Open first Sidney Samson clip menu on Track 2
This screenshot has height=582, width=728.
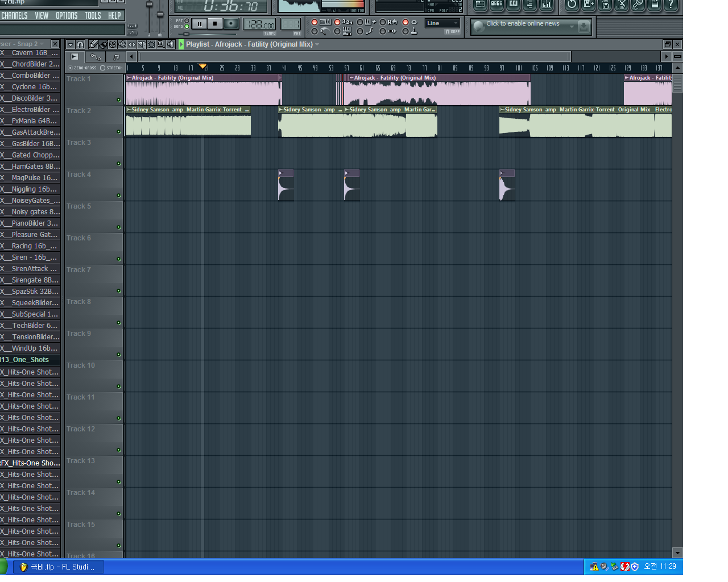pos(129,110)
